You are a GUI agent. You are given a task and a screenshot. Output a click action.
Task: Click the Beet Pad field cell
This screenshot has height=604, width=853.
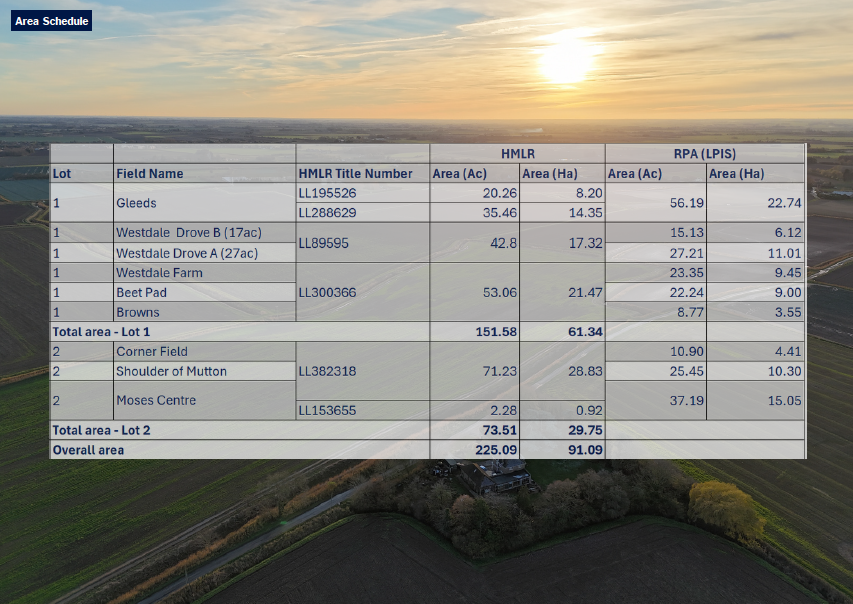[141, 293]
